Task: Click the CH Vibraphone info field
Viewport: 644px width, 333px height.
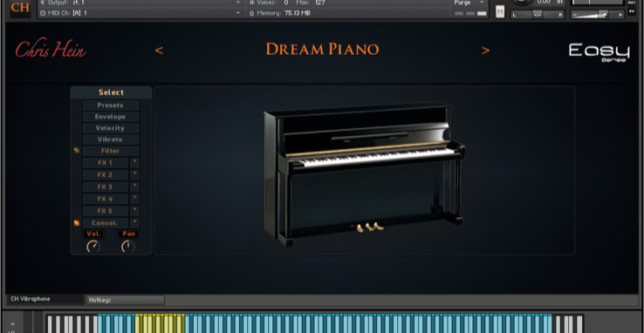Action: click(x=45, y=299)
